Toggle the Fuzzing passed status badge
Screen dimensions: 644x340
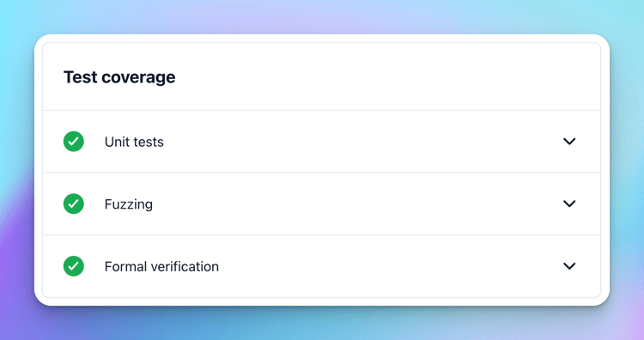(74, 203)
